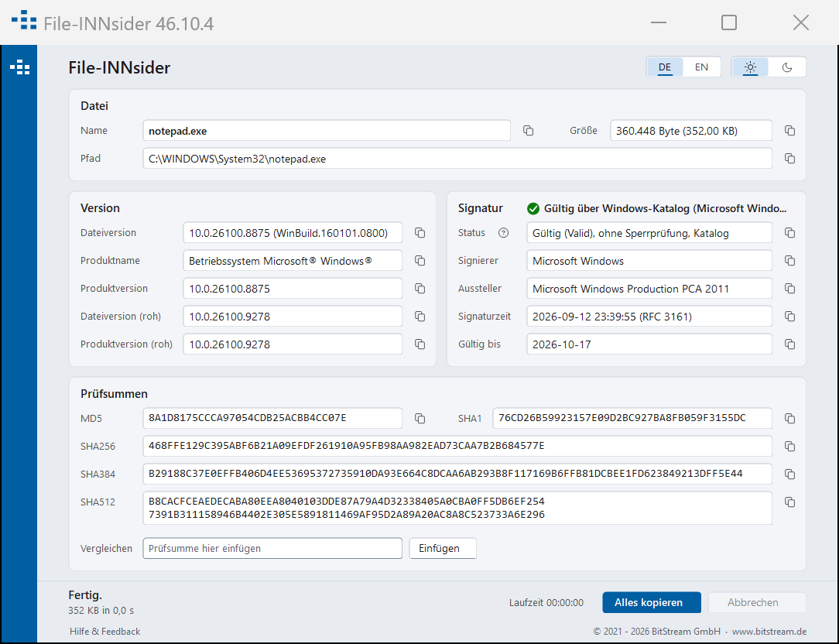Click the Vergleichen checksum input field
839x644 pixels.
click(272, 548)
